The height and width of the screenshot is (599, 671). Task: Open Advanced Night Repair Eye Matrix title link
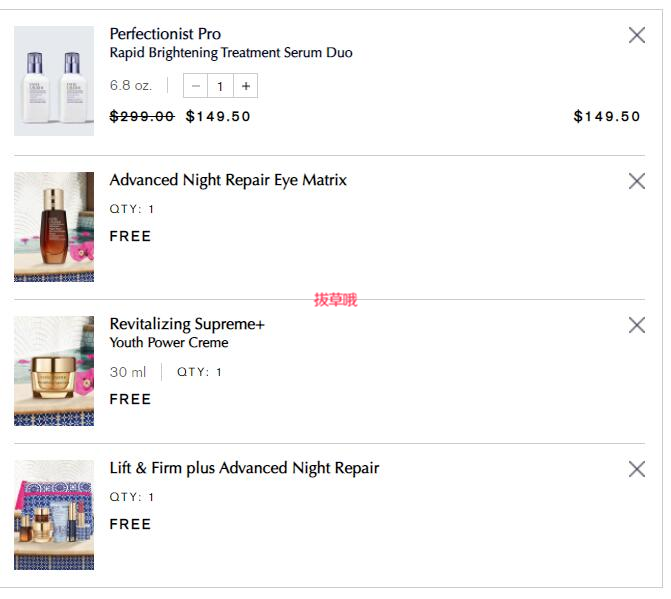click(x=228, y=180)
